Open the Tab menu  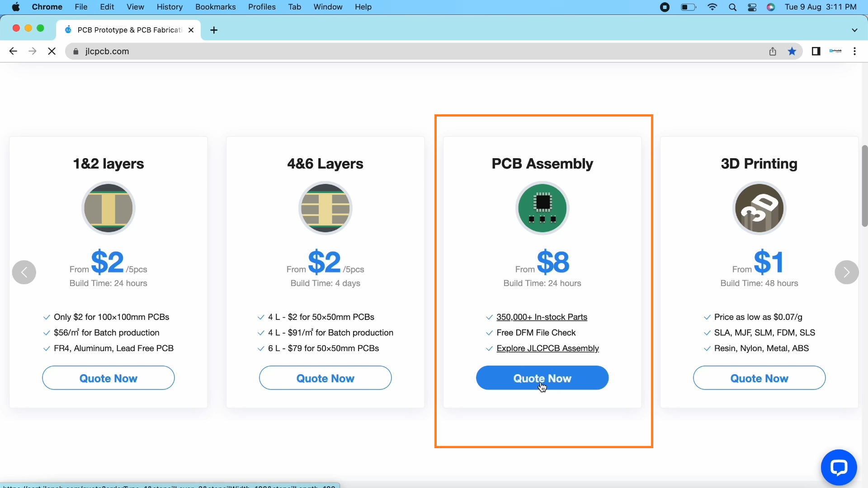point(295,7)
